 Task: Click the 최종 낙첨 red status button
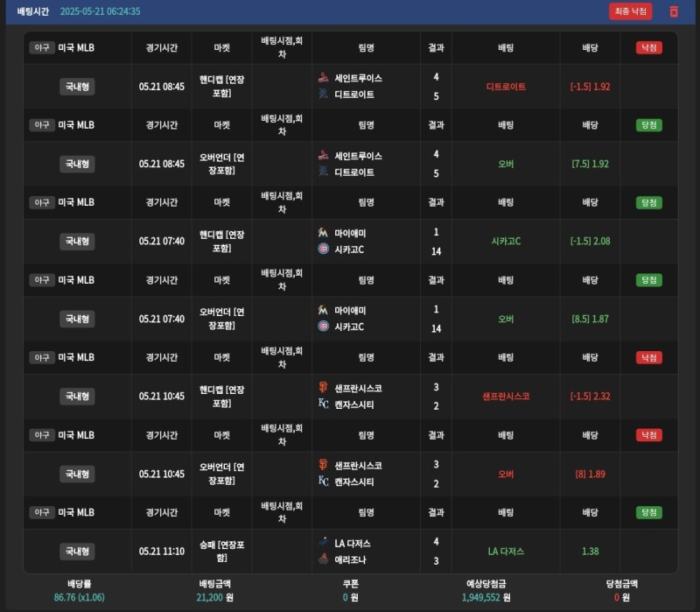[631, 11]
